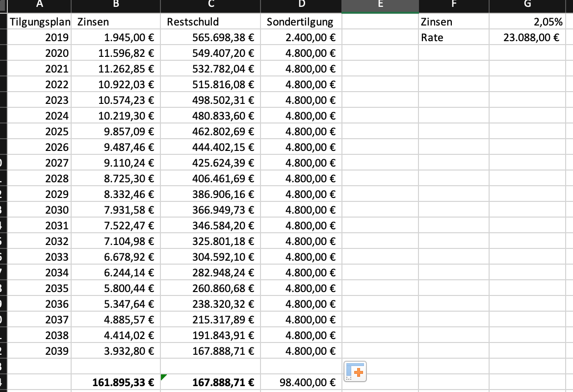Select column D header
Screen dimensions: 573x392
coord(301,5)
